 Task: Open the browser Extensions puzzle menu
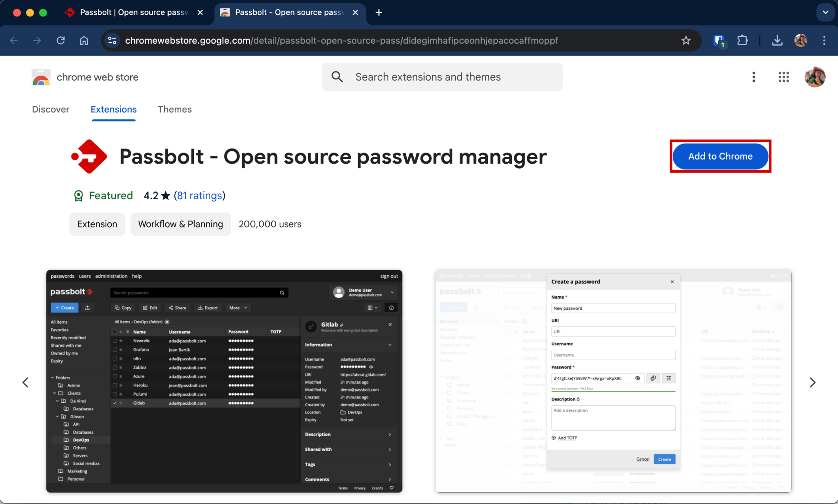coord(742,40)
